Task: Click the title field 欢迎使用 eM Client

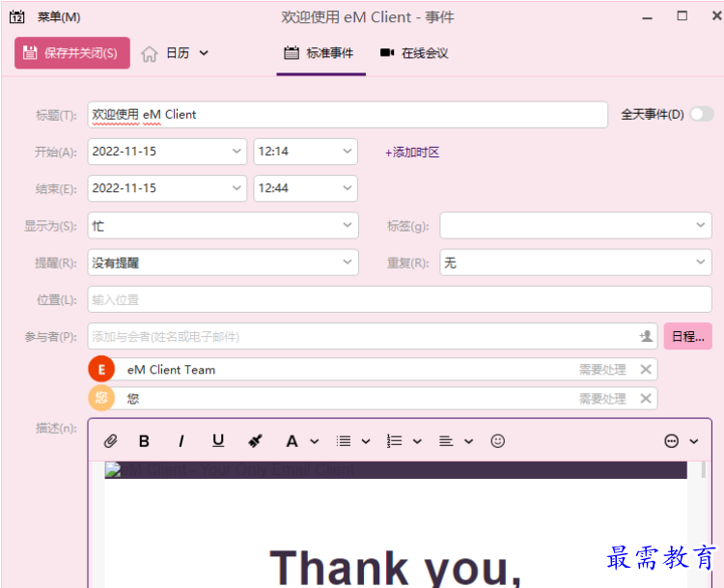Action: (x=348, y=115)
